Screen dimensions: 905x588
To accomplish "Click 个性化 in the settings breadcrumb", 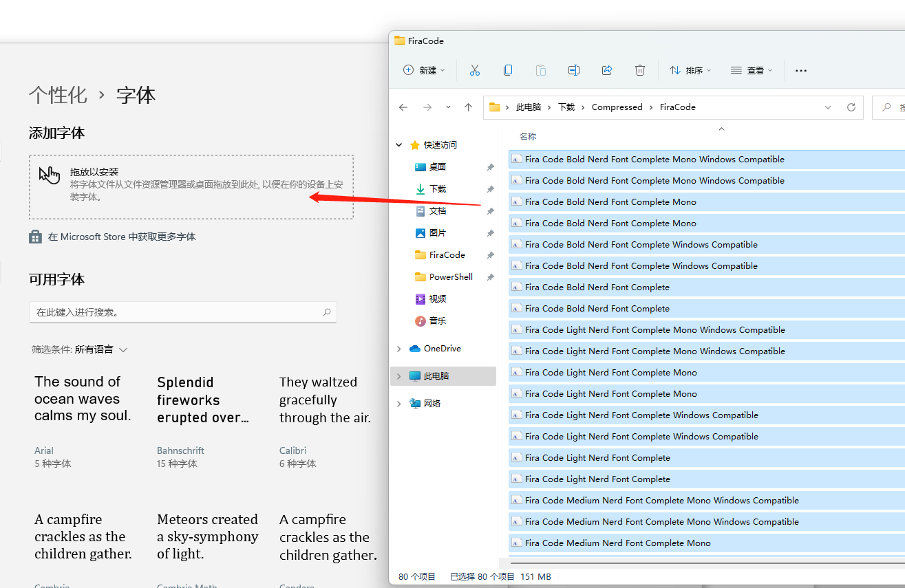I will pos(58,95).
